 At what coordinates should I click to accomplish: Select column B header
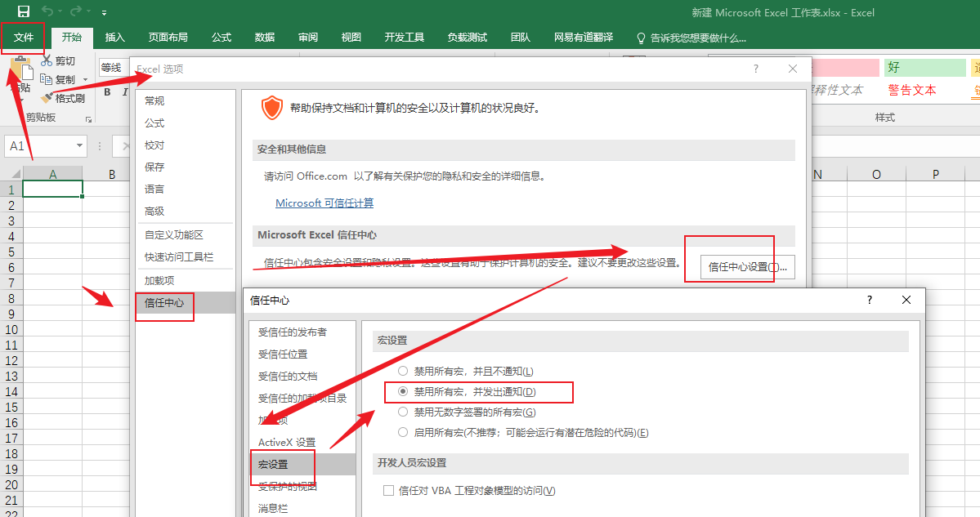click(x=111, y=174)
